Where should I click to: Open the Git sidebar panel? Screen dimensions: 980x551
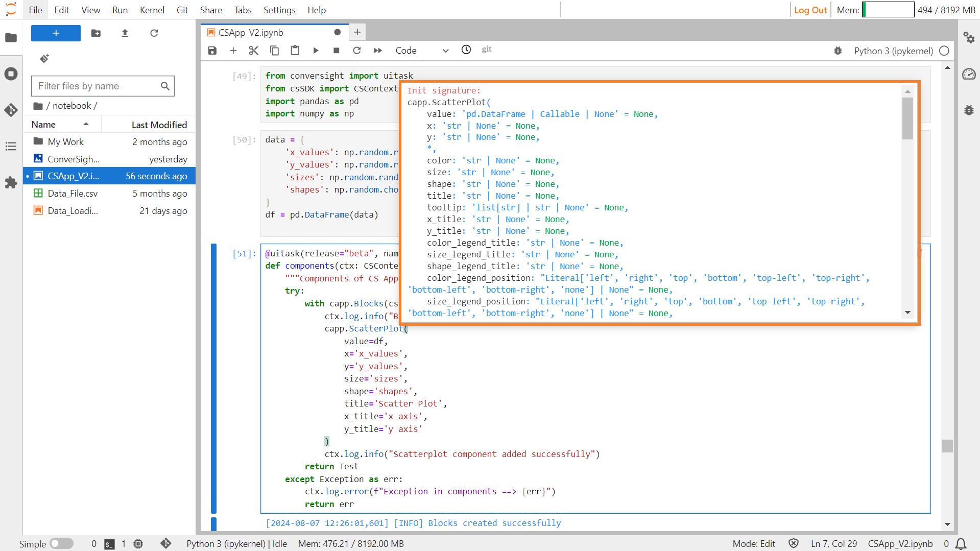[x=11, y=110]
